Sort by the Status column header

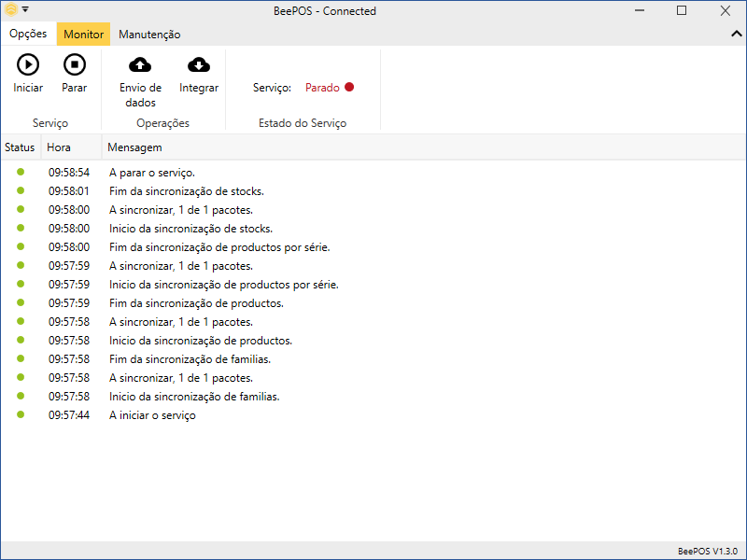coord(20,147)
